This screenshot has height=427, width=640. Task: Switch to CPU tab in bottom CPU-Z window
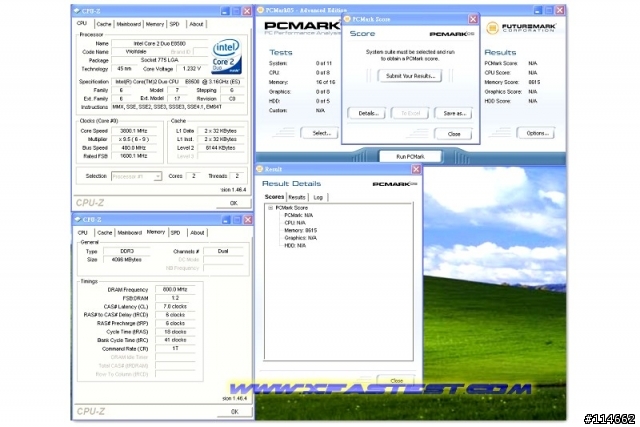pos(83,233)
